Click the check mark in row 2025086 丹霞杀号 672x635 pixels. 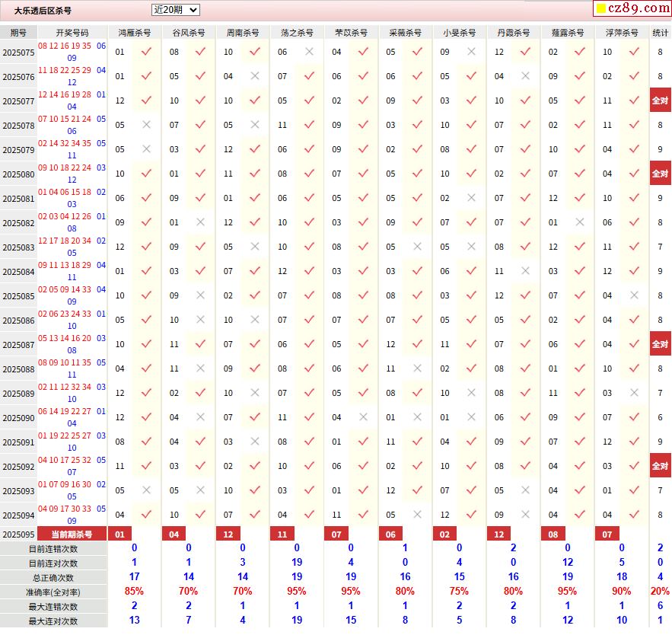tap(525, 320)
